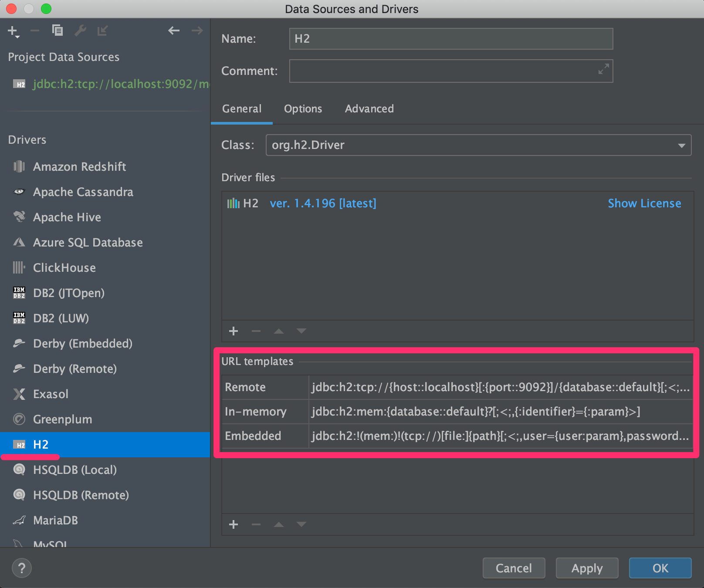The width and height of the screenshot is (704, 588).
Task: Click the Cancel button
Action: 514,568
